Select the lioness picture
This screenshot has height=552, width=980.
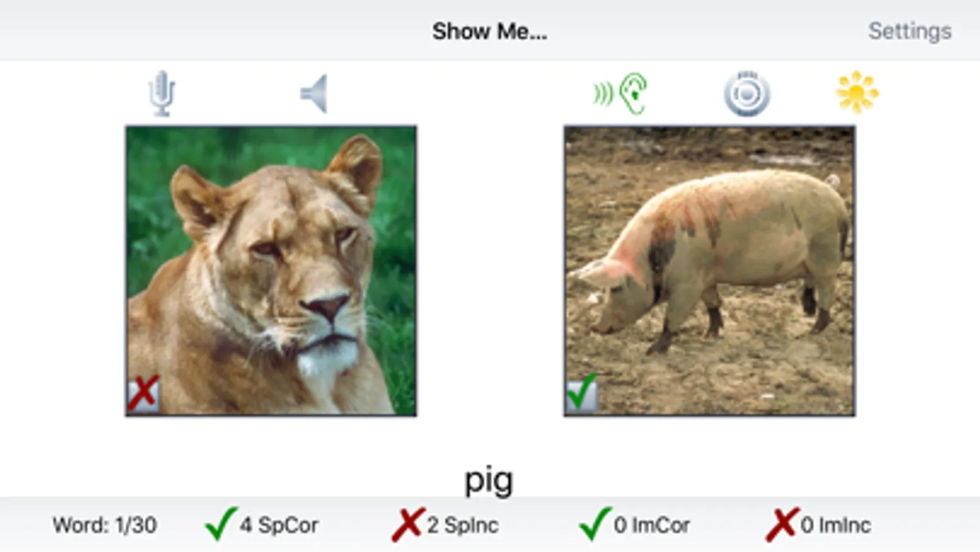pos(271,270)
